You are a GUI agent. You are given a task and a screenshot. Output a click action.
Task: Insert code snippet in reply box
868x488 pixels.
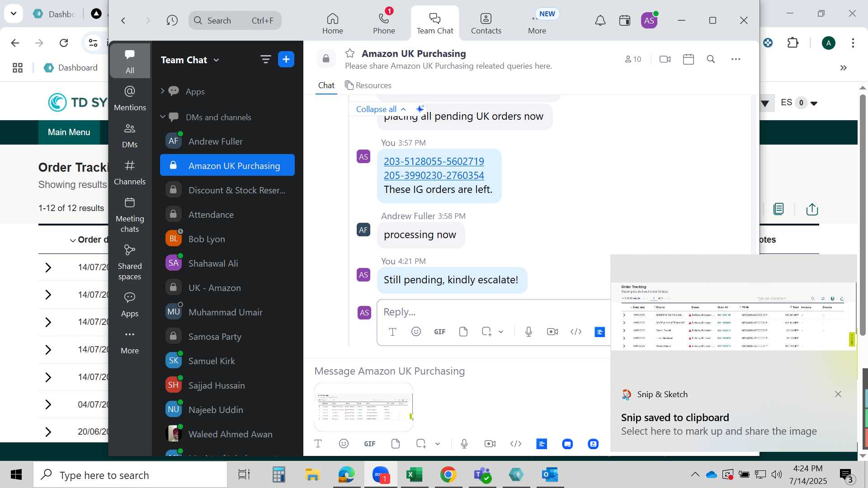[x=576, y=332]
